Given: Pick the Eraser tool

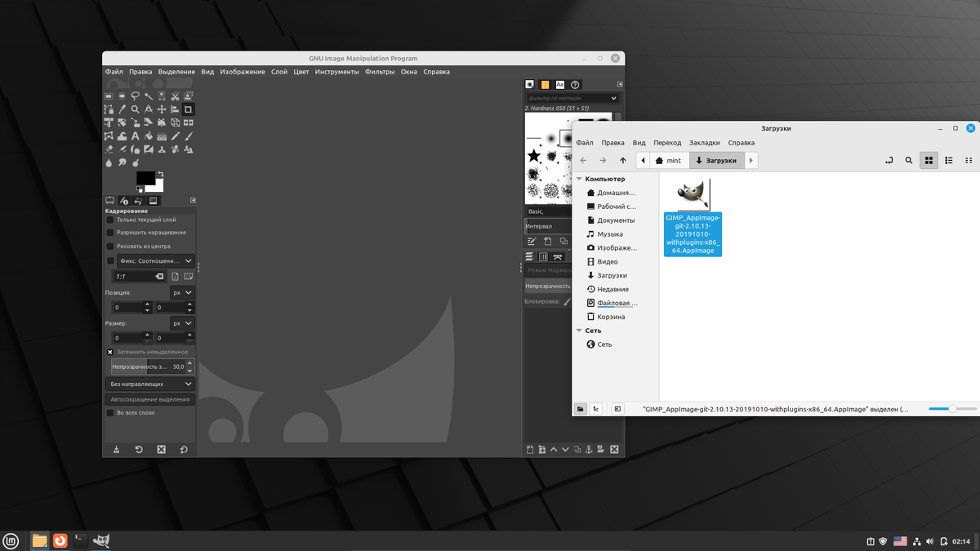Looking at the screenshot, I should point(109,149).
